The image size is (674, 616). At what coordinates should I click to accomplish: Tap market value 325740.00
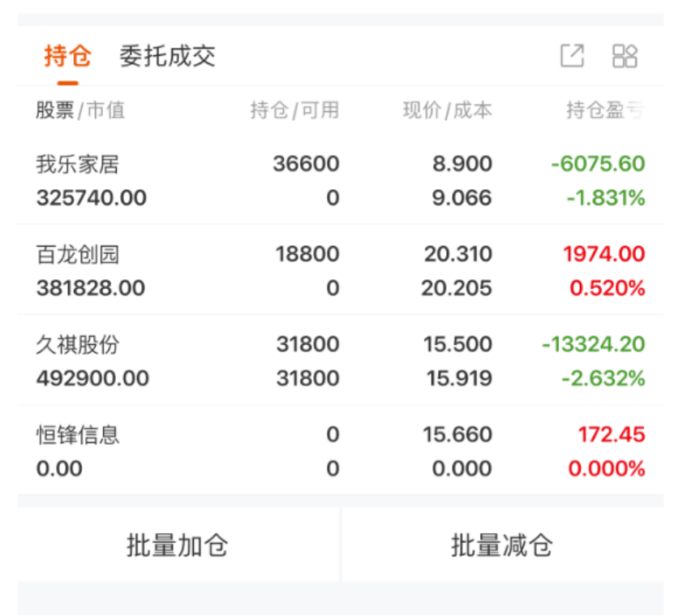point(92,198)
